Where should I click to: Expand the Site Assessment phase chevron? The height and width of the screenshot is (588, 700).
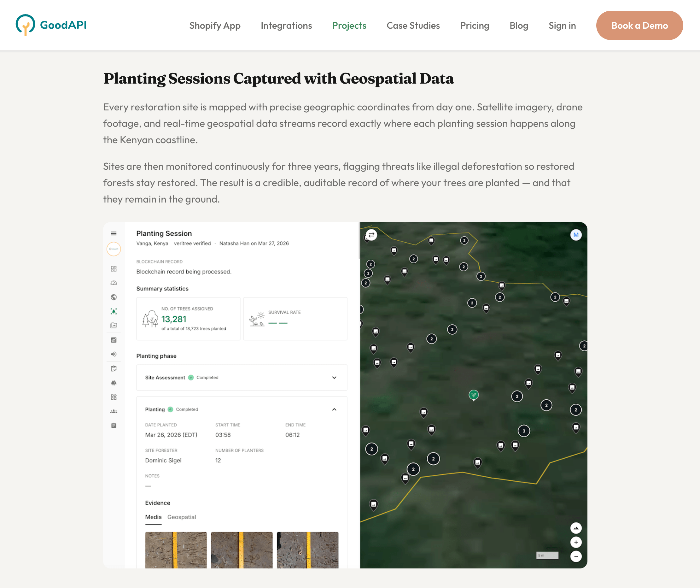pos(334,378)
